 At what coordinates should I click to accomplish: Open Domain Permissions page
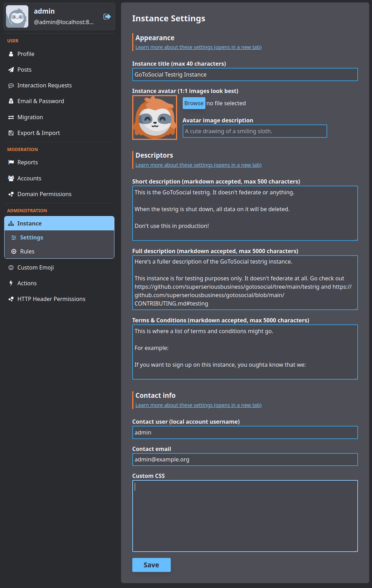point(44,194)
